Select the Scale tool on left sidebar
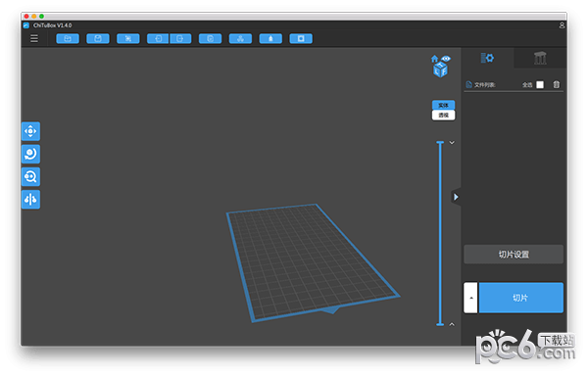The height and width of the screenshot is (376, 588). [30, 177]
